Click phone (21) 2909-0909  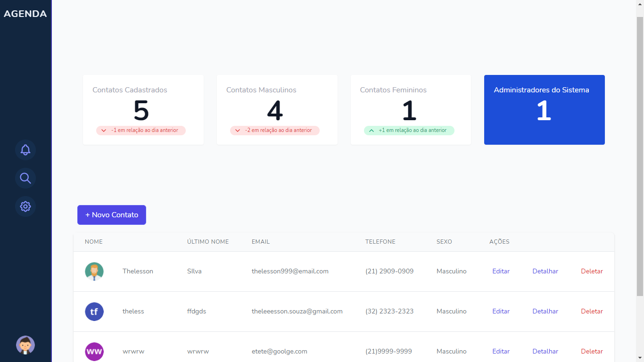(389, 271)
